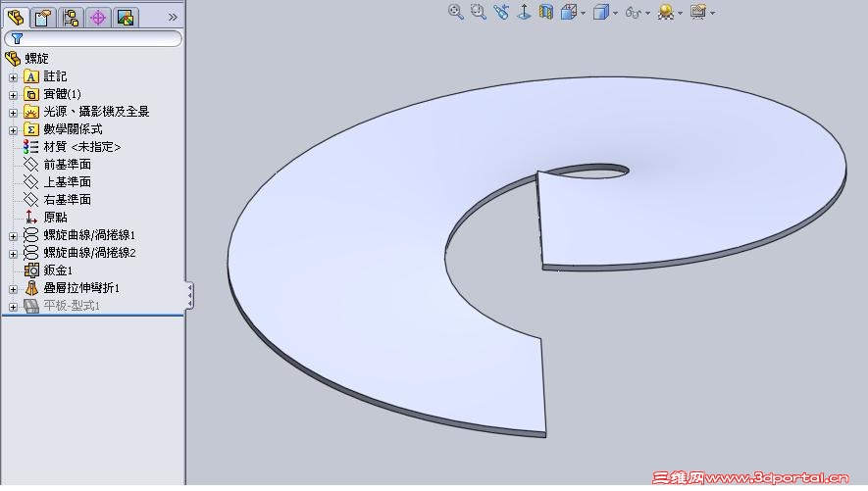
Task: Open the Display Style dropdown arrow
Action: coord(616,13)
